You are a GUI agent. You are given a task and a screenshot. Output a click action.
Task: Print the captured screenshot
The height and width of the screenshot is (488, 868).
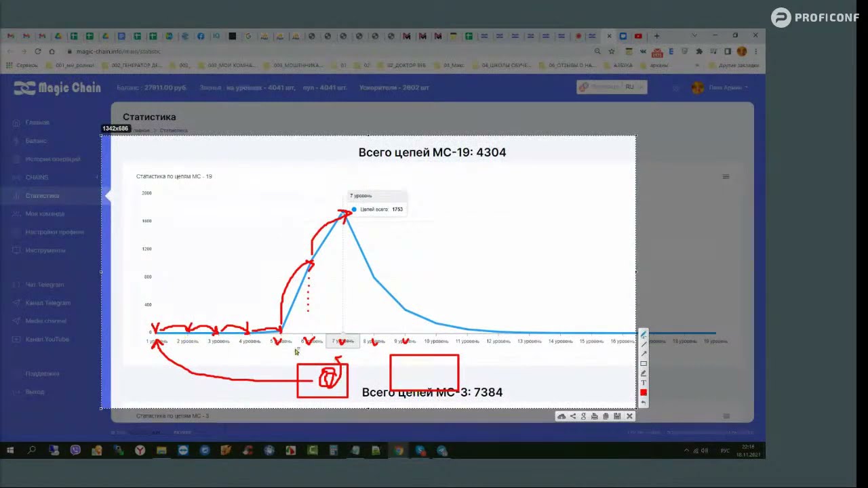click(594, 416)
